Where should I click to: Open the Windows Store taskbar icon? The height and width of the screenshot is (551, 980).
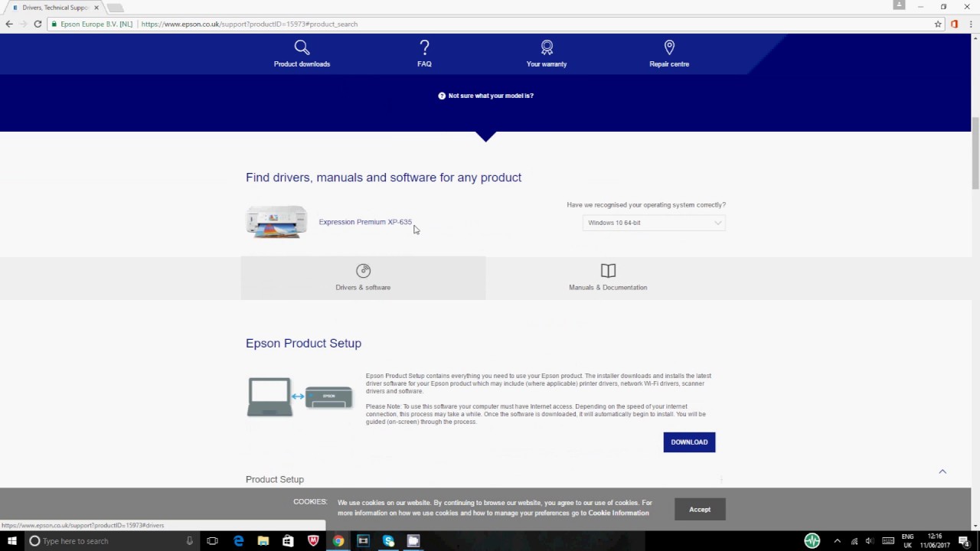(288, 541)
